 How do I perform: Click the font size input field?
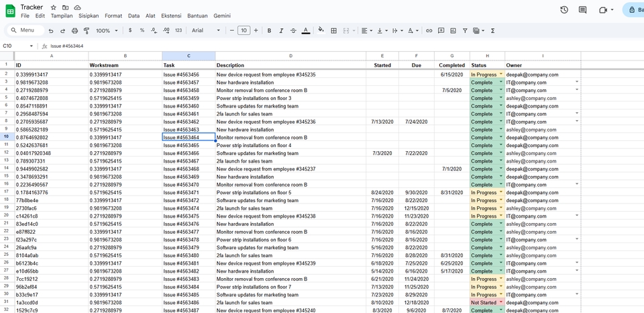point(244,30)
